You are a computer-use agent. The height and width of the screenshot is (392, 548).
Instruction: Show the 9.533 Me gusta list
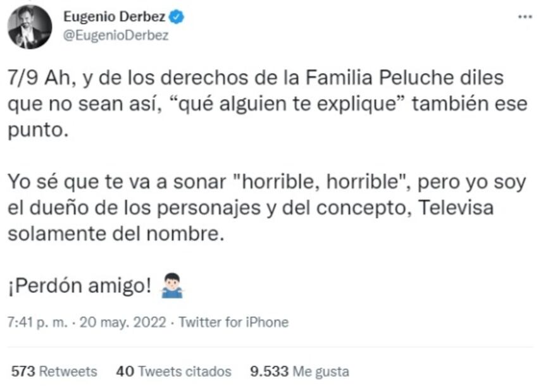[299, 371]
